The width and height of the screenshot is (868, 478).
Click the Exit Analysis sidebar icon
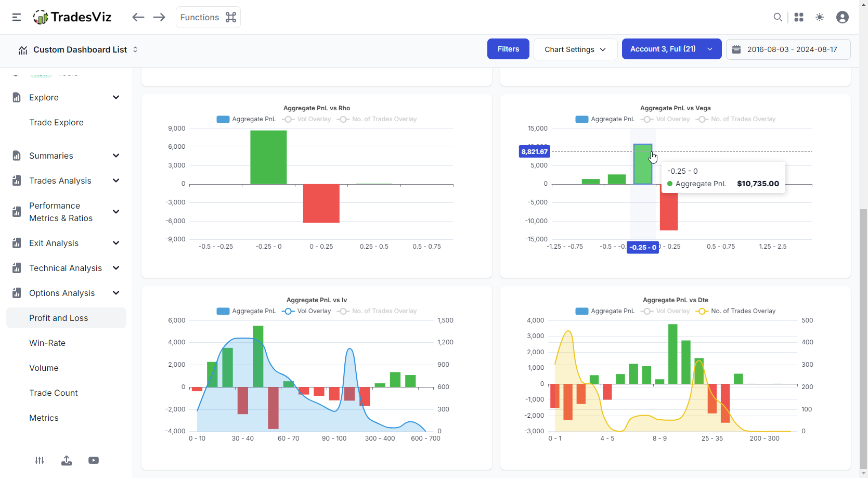(17, 243)
